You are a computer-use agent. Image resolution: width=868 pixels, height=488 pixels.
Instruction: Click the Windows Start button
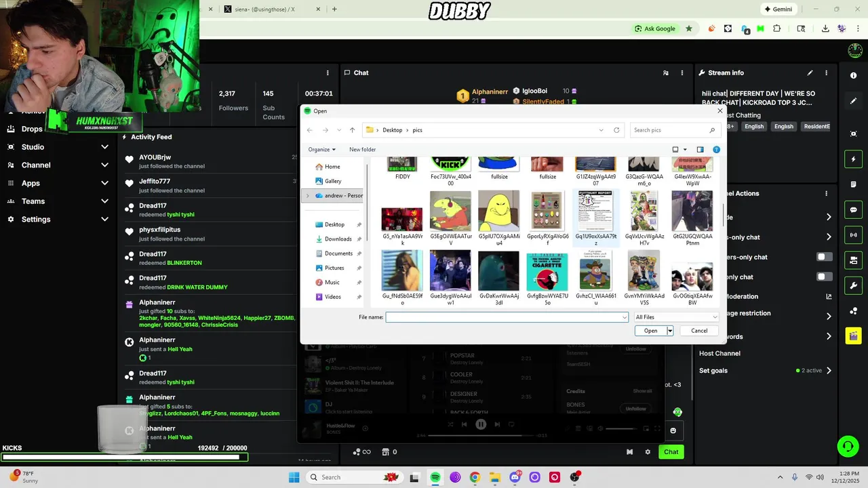[x=294, y=477]
